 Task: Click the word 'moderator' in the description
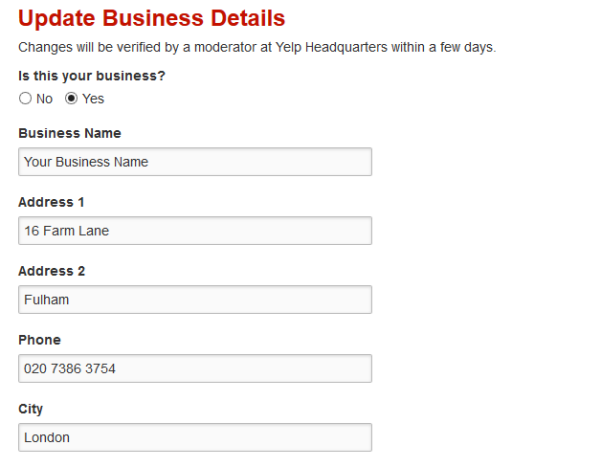(x=227, y=47)
